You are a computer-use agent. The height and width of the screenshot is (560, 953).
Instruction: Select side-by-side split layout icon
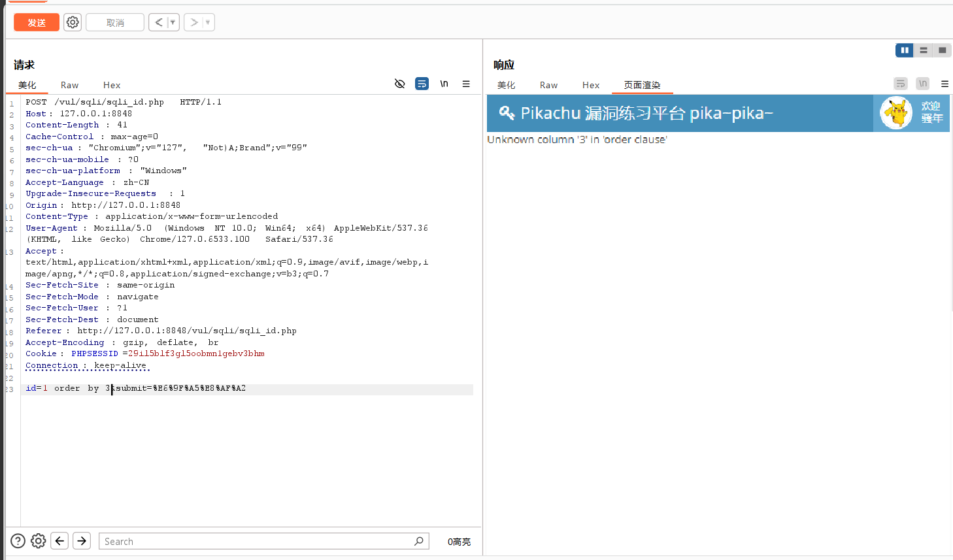click(905, 50)
